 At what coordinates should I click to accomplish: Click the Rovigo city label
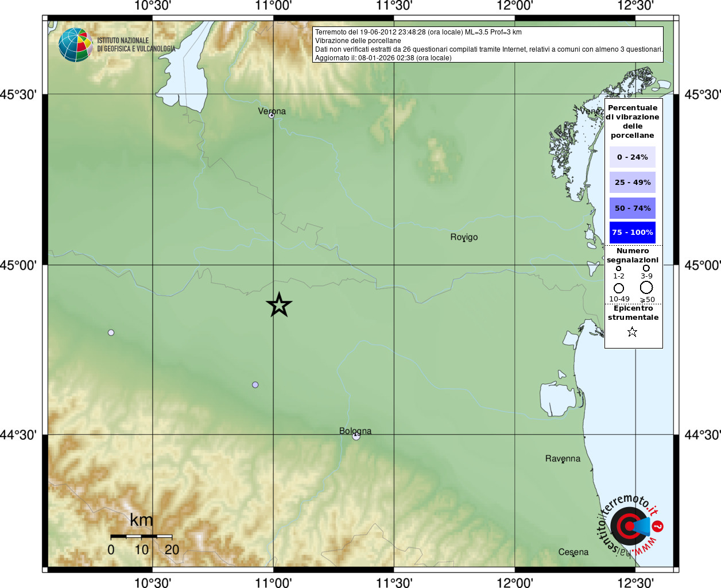(464, 237)
